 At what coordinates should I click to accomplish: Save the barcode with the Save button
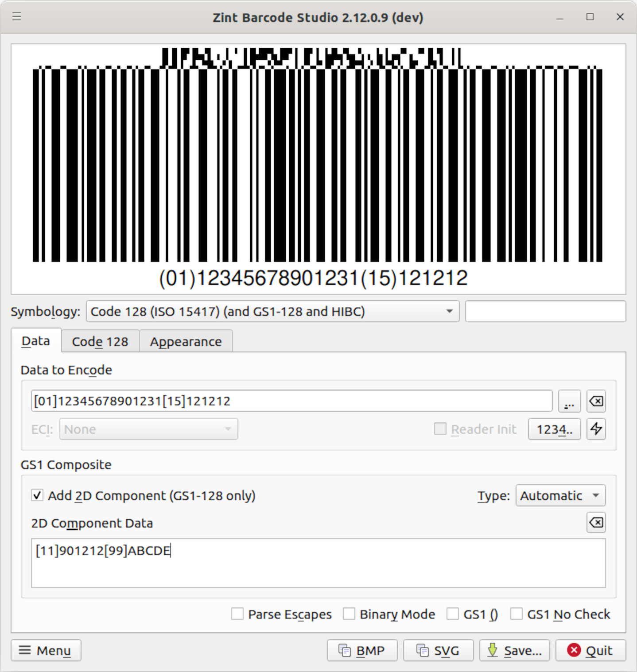(x=514, y=650)
